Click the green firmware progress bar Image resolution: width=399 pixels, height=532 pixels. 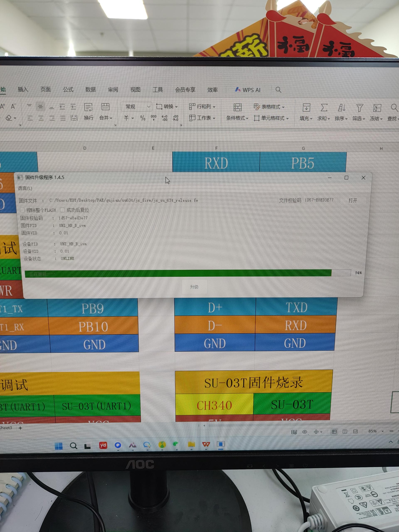[x=178, y=273]
